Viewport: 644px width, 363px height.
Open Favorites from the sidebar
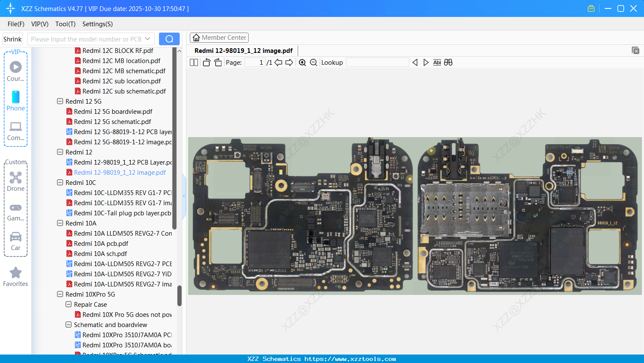click(16, 277)
